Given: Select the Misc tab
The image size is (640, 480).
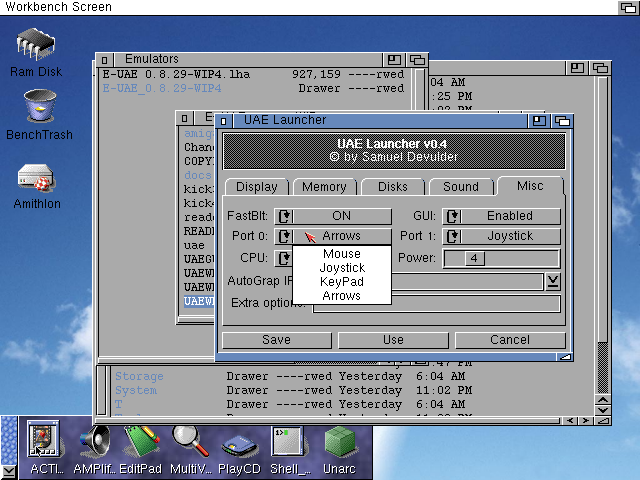Looking at the screenshot, I should click(530, 186).
